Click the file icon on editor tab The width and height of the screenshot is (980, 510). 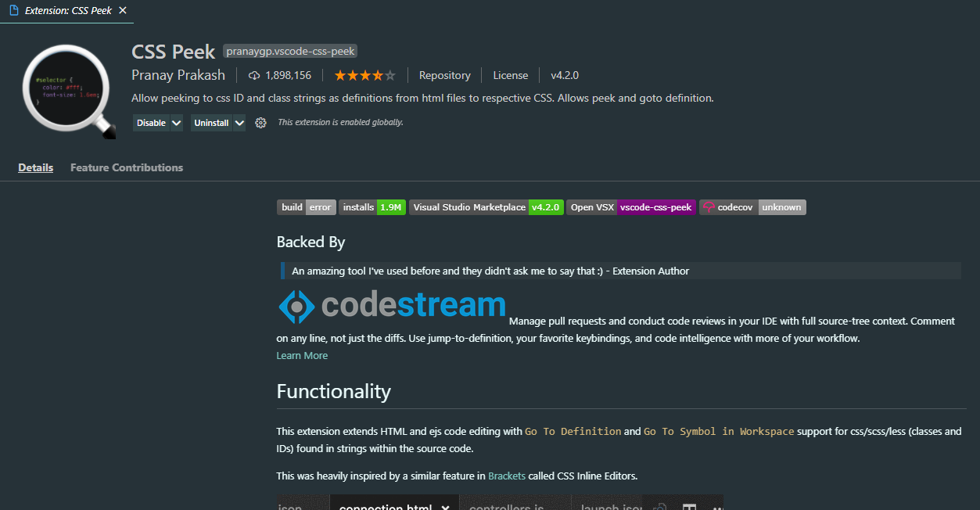[14, 11]
